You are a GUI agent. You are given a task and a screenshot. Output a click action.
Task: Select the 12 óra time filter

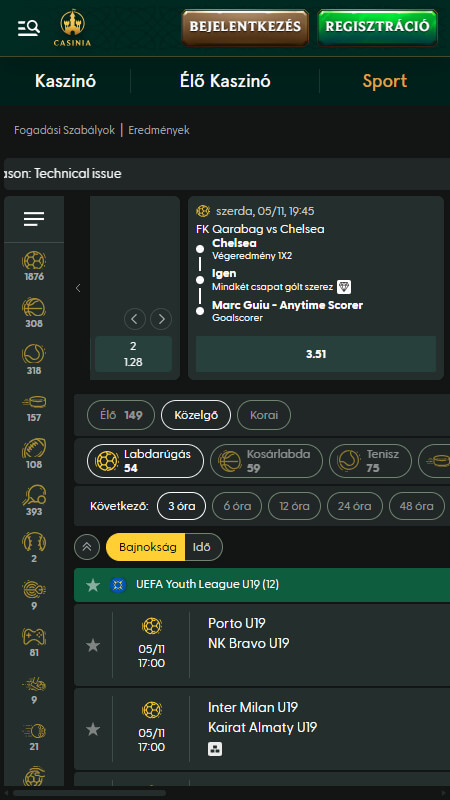tap(294, 506)
